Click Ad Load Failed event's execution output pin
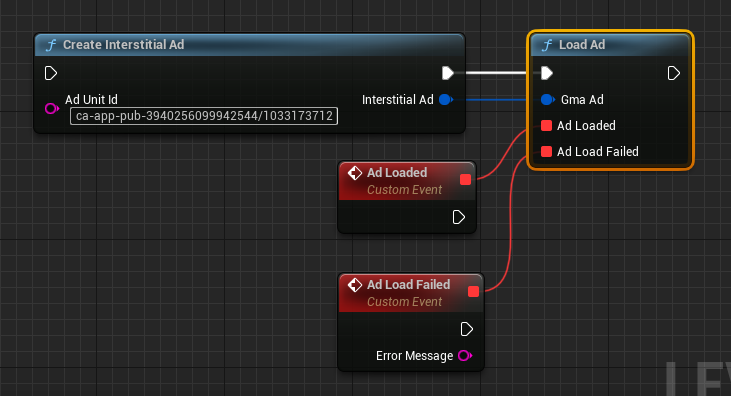The image size is (731, 396). click(467, 329)
